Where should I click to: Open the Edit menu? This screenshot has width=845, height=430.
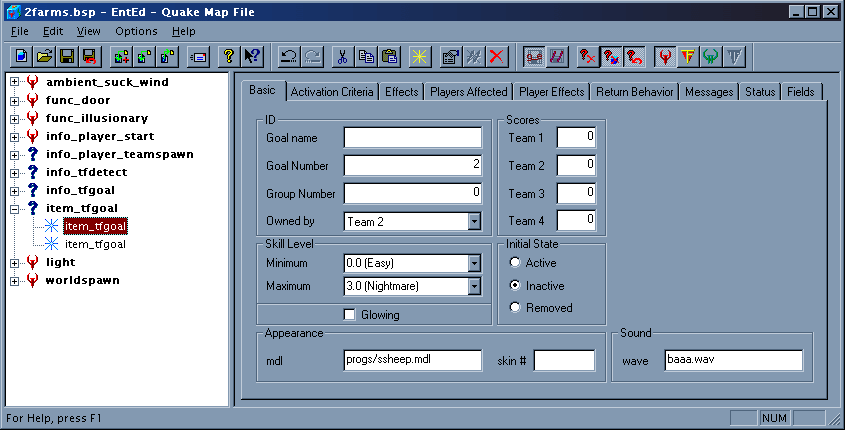pyautogui.click(x=53, y=31)
